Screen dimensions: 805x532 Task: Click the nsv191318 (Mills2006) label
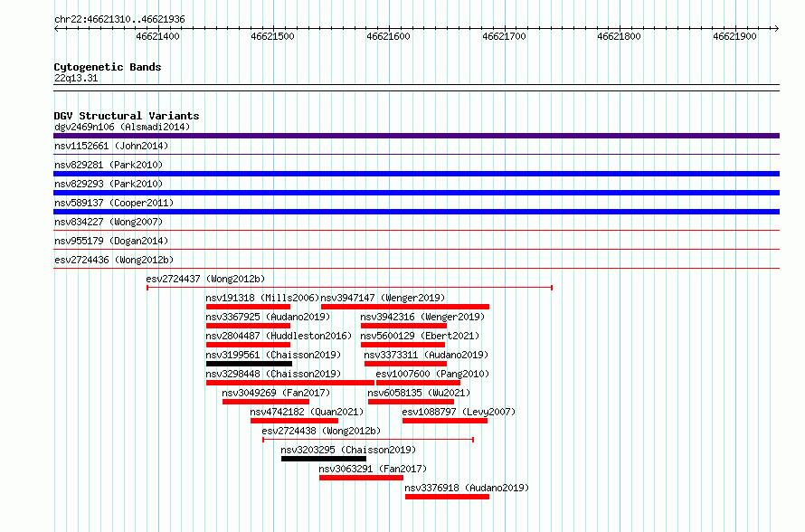262,298
